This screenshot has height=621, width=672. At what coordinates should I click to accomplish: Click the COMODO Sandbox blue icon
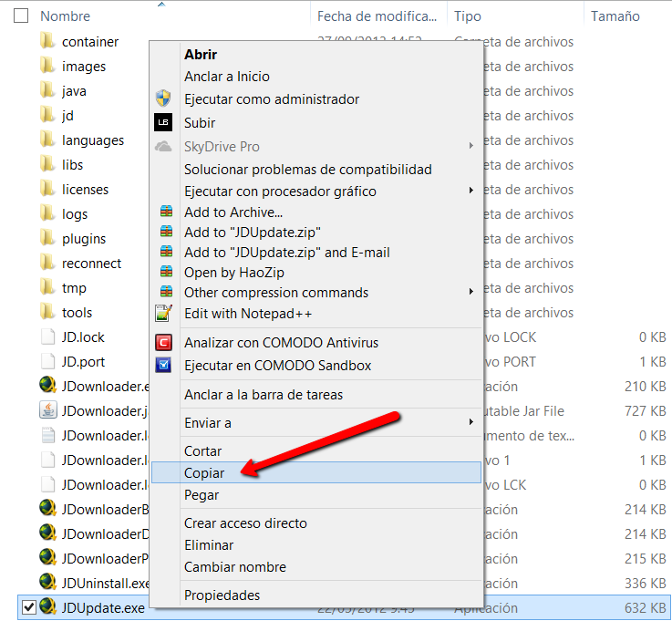pos(163,365)
